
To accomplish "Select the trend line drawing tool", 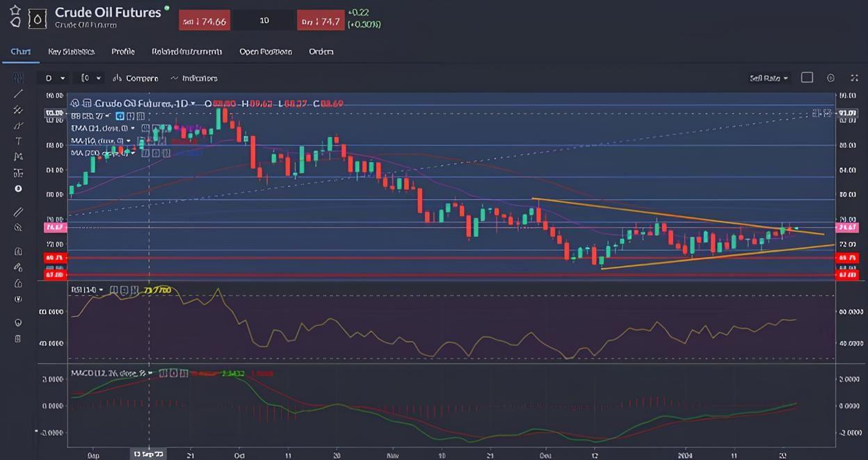I will coord(18,94).
